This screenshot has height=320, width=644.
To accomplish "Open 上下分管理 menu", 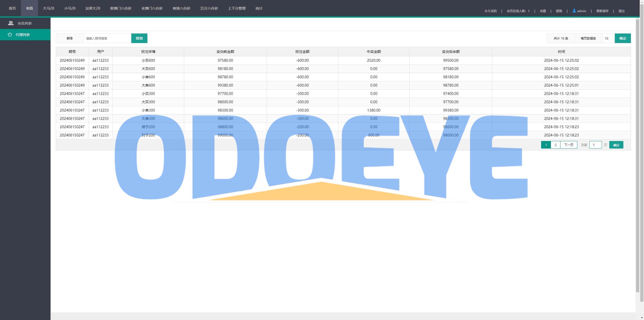I will pos(237,8).
